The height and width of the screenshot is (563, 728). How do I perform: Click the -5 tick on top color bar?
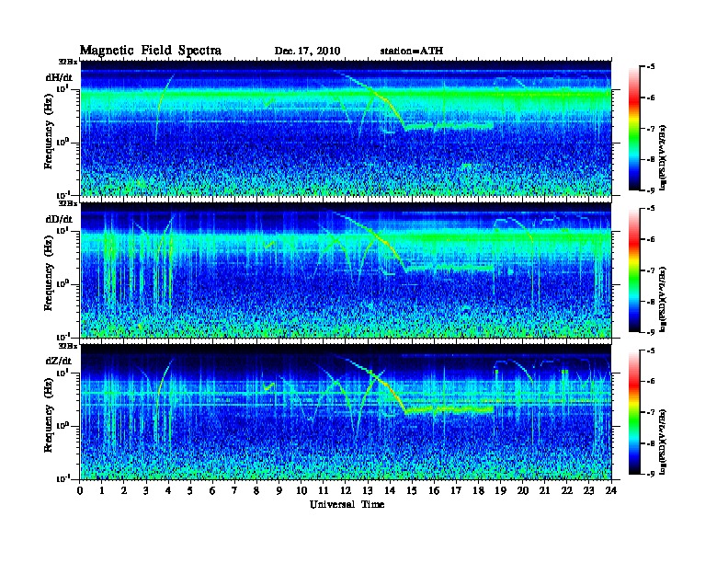[651, 66]
